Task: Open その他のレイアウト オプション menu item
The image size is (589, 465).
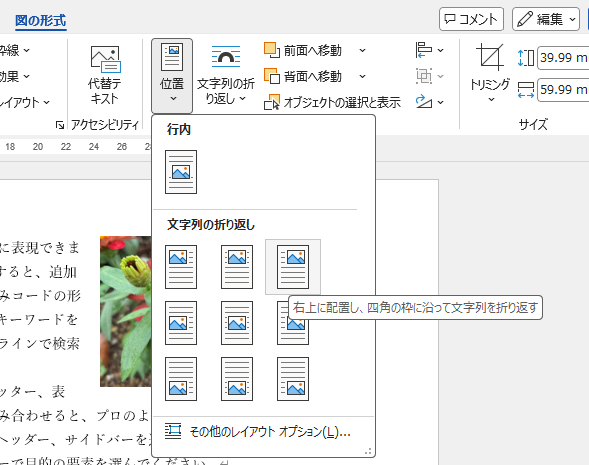Action: (263, 432)
